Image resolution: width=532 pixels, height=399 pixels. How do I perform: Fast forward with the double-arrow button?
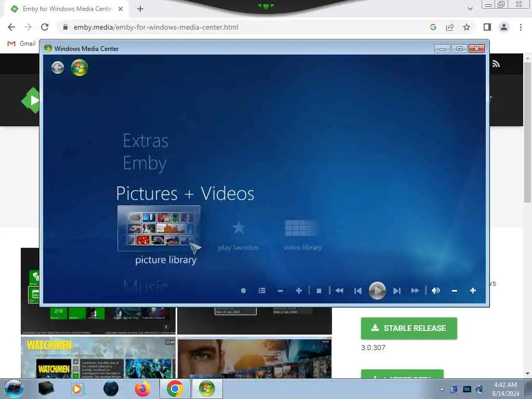[x=415, y=291]
